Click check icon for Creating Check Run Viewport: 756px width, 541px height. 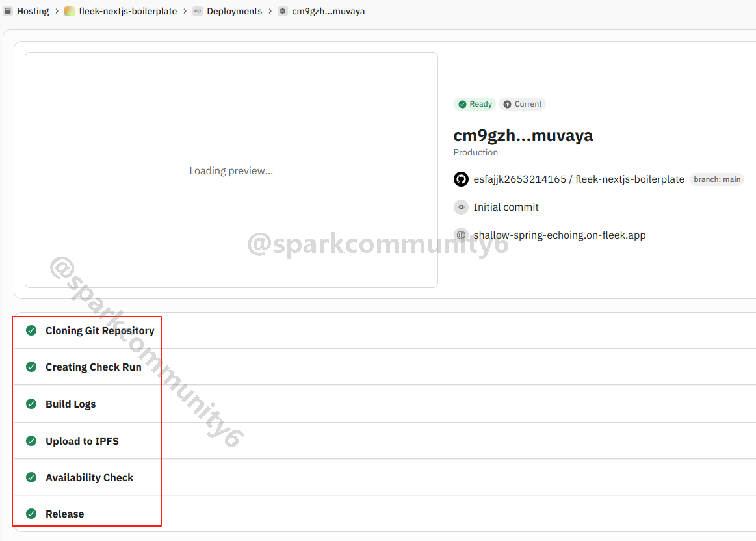(x=31, y=367)
